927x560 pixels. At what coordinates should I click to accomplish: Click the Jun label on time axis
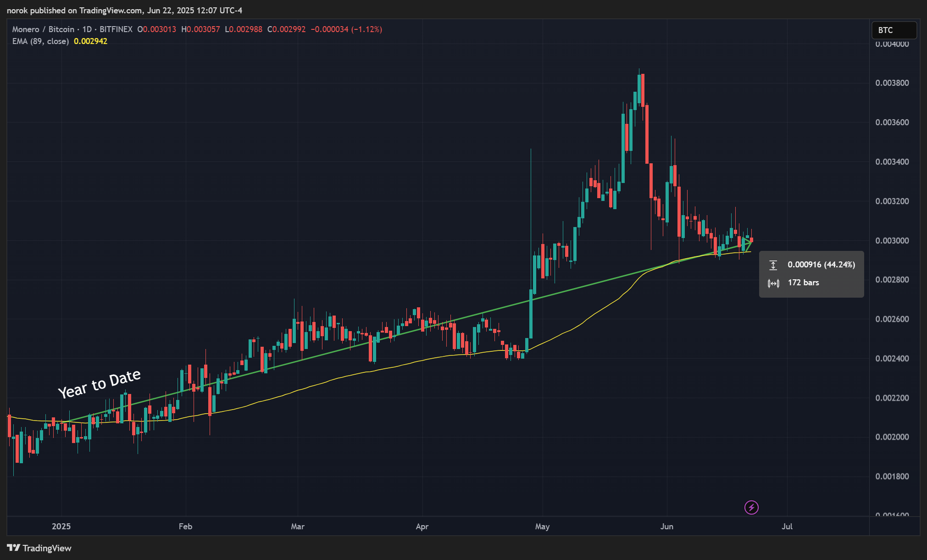pos(666,527)
